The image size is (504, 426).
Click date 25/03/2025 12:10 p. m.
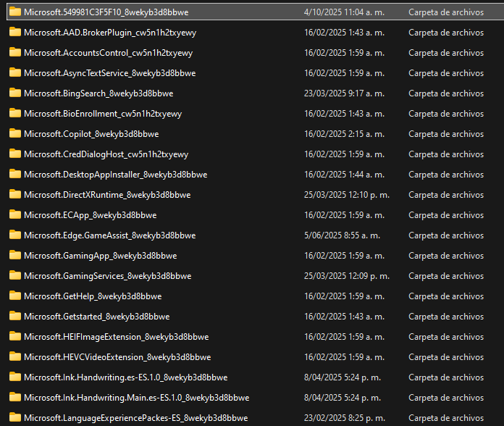pos(346,194)
